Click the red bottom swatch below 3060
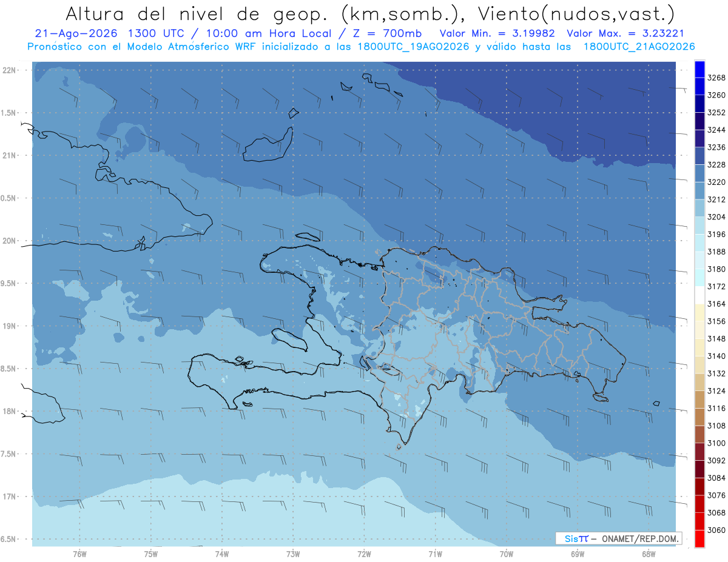728x562 pixels. click(x=699, y=538)
